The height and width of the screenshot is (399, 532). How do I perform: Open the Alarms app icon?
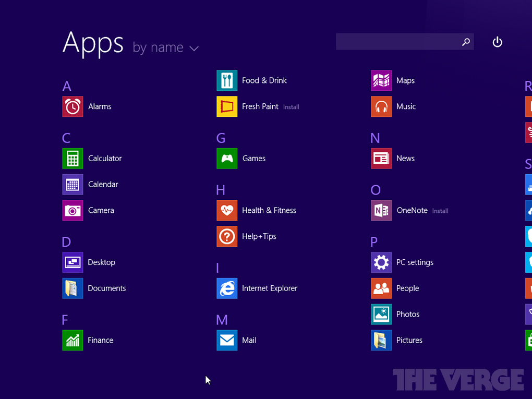click(x=72, y=106)
